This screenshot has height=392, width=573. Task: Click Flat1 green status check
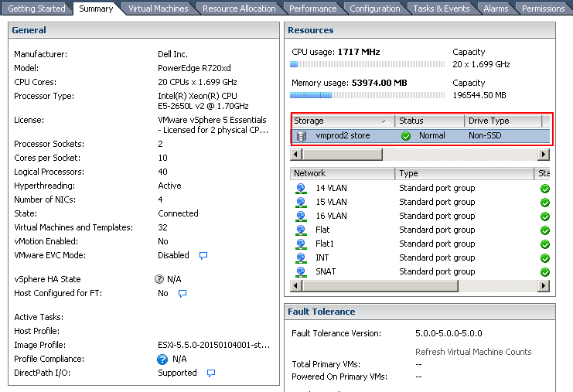545,244
